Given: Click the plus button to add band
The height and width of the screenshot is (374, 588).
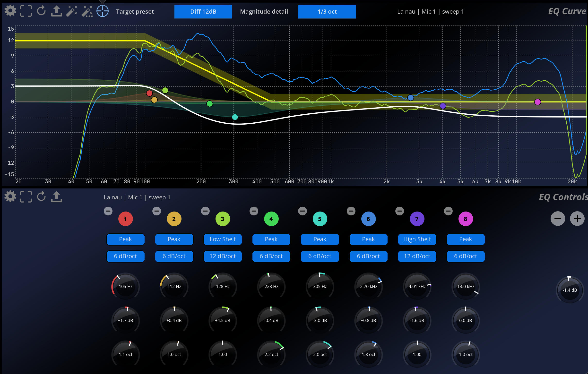Looking at the screenshot, I should click(x=577, y=219).
